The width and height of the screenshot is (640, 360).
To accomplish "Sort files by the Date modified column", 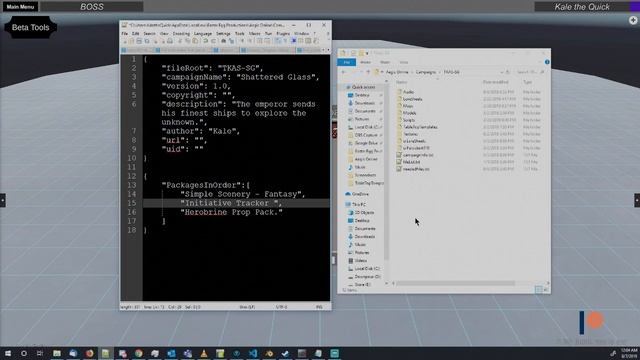I will (x=495, y=82).
